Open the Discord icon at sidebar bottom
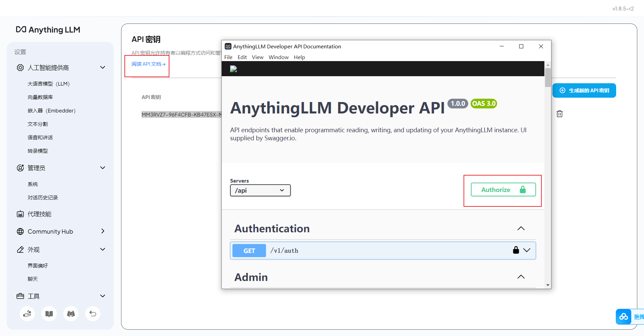Image resolution: width=644 pixels, height=336 pixels. click(x=71, y=314)
